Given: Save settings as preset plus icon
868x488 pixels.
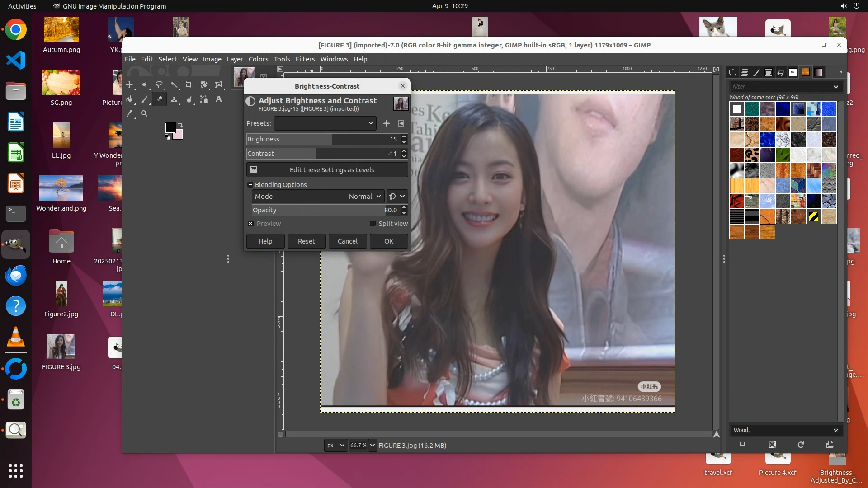Looking at the screenshot, I should coord(387,123).
